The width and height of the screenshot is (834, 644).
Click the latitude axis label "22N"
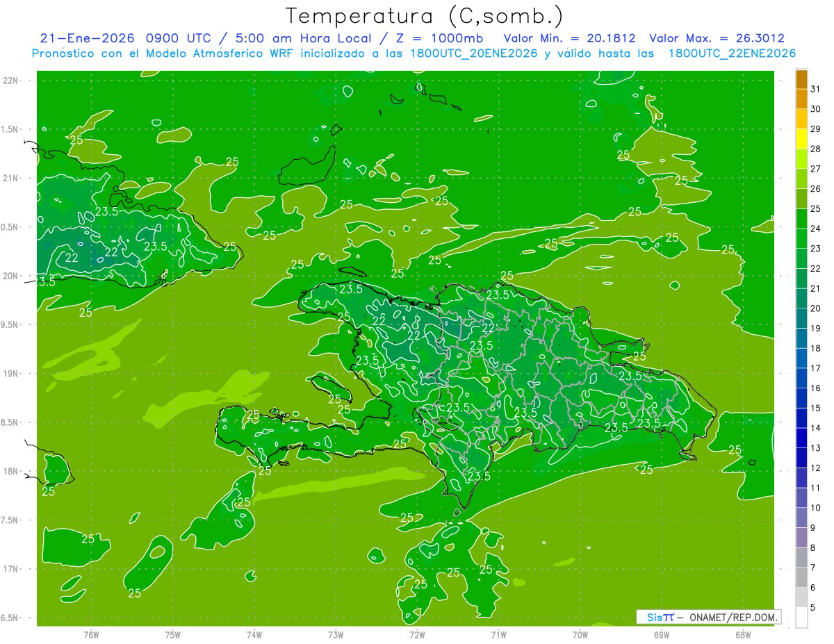point(11,81)
